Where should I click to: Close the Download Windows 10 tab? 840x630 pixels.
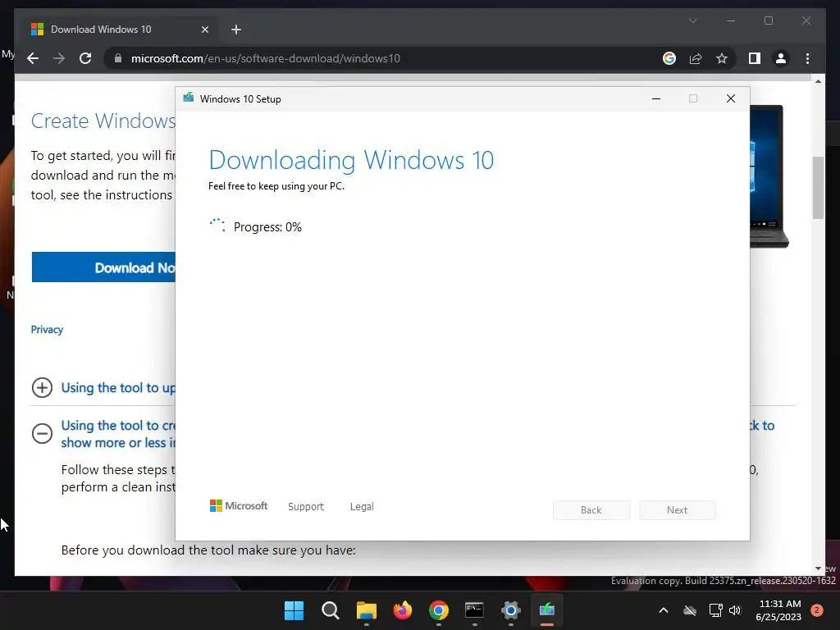click(204, 30)
